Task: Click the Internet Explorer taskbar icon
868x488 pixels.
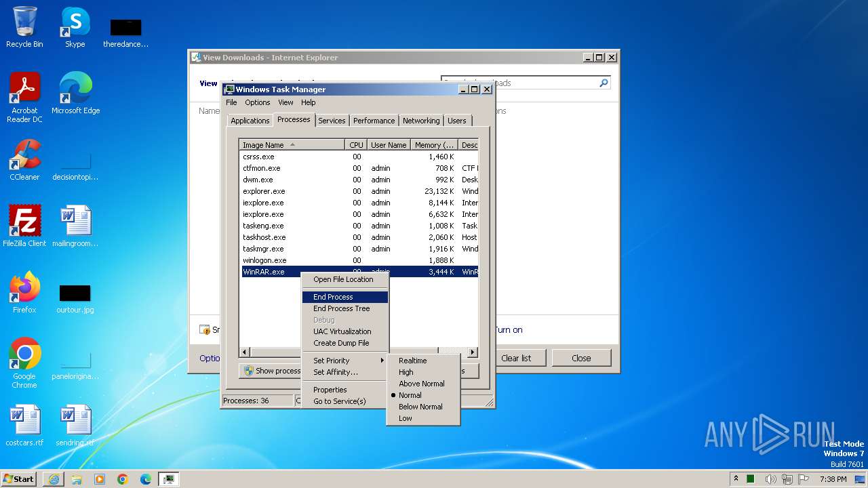Action: pos(54,479)
